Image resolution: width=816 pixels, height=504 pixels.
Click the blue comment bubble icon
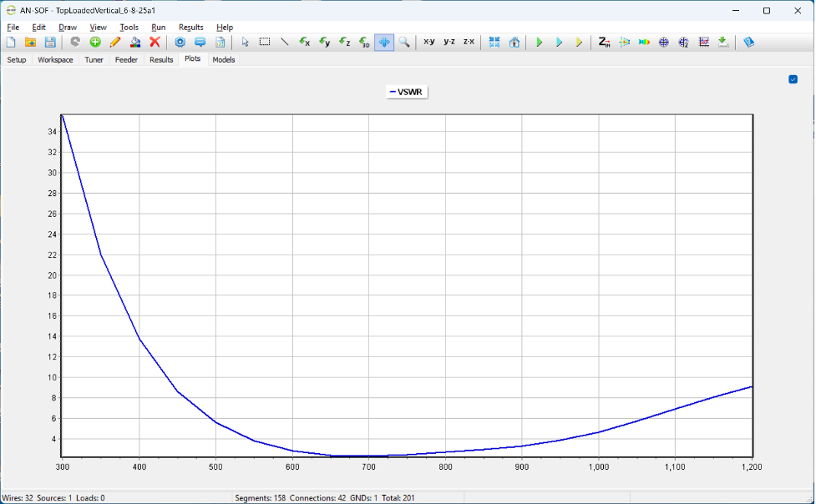tap(200, 42)
